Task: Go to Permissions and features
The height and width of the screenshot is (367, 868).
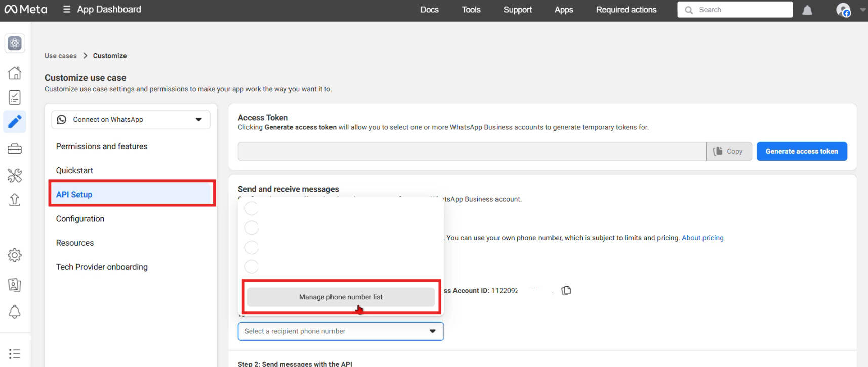Action: click(x=102, y=146)
